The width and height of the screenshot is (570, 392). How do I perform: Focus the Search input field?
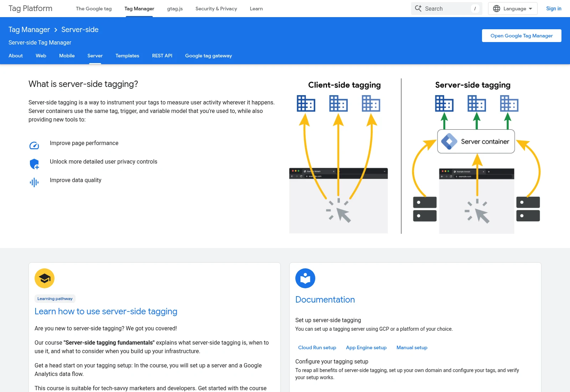pos(447,9)
